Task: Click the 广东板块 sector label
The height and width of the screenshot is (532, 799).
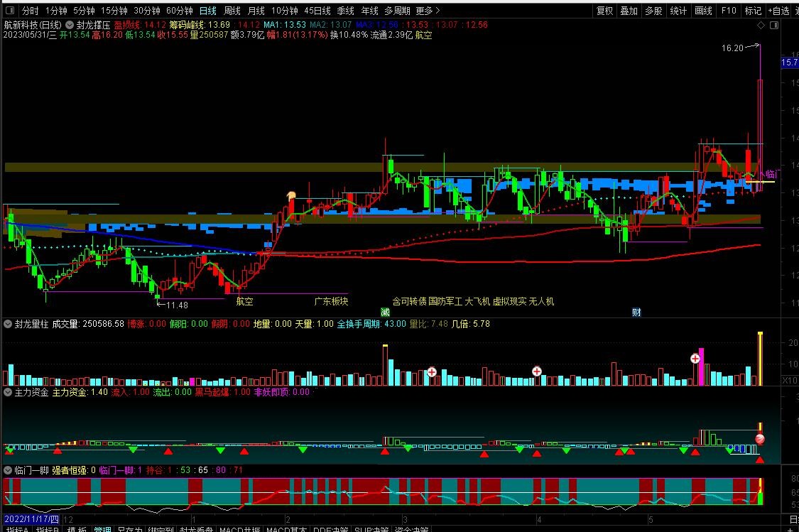Action: [331, 301]
